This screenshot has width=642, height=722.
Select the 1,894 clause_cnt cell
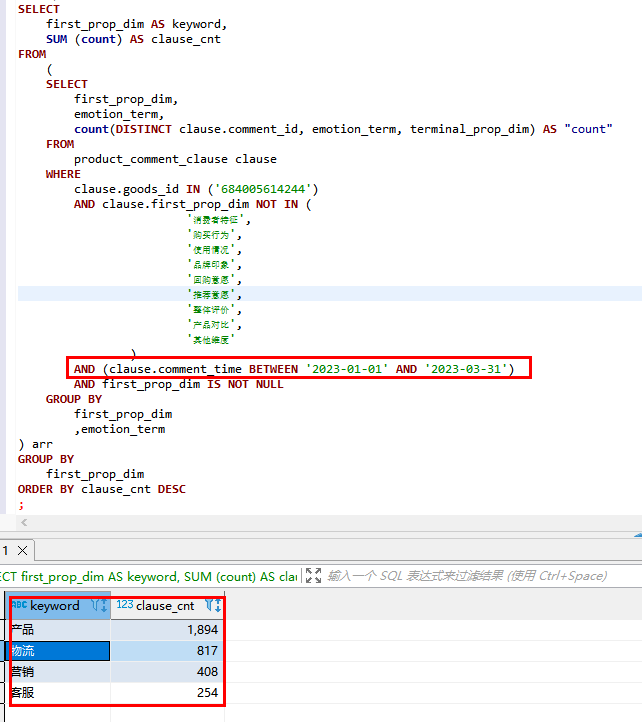pyautogui.click(x=167, y=629)
